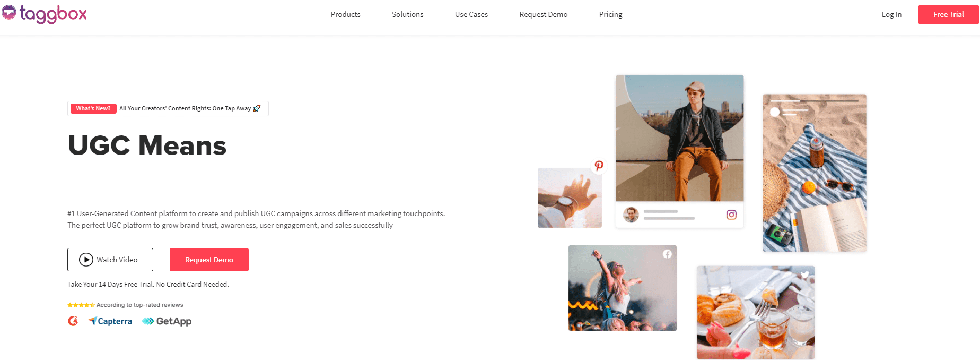Go to Request Demo in navigation bar
The height and width of the screenshot is (360, 980).
[x=544, y=14]
